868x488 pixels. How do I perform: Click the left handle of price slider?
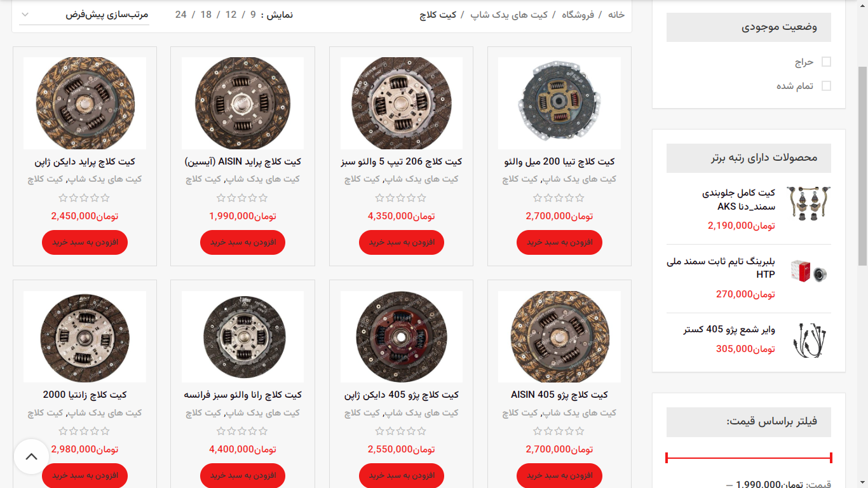[667, 457]
